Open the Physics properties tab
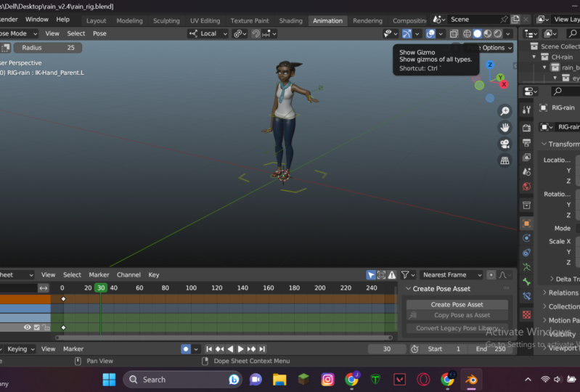This screenshot has width=580, height=392. [526, 238]
